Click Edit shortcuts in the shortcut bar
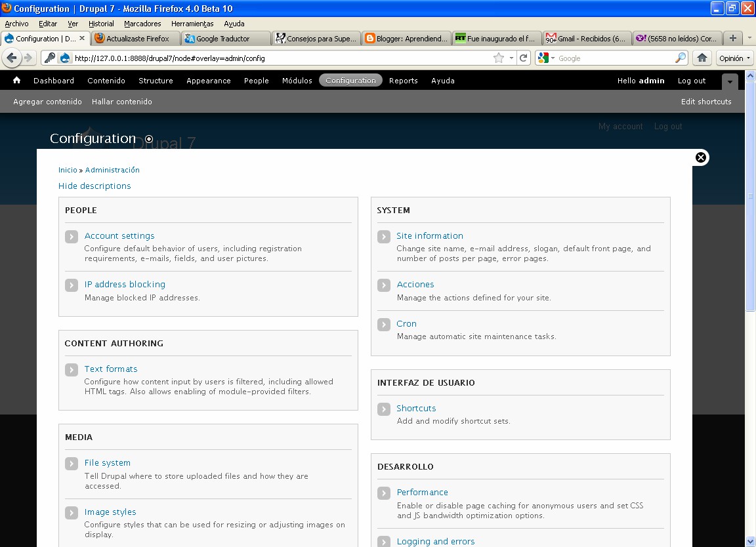 click(x=706, y=102)
